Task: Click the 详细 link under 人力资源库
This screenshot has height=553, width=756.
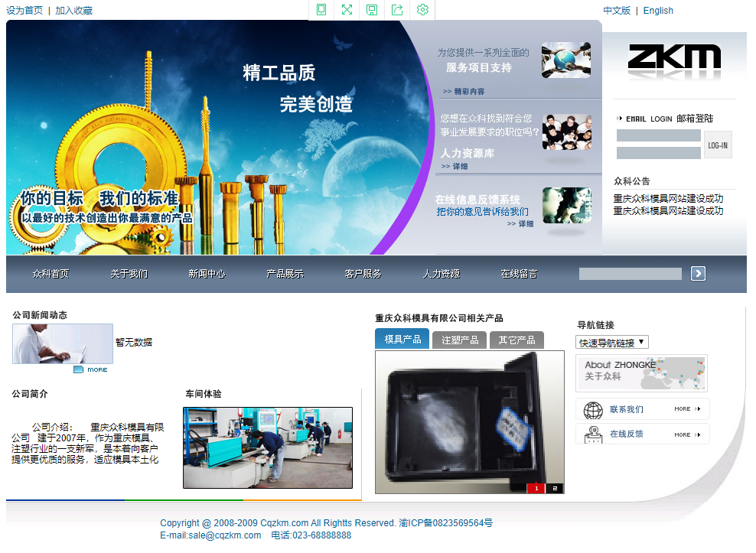Action: (455, 166)
